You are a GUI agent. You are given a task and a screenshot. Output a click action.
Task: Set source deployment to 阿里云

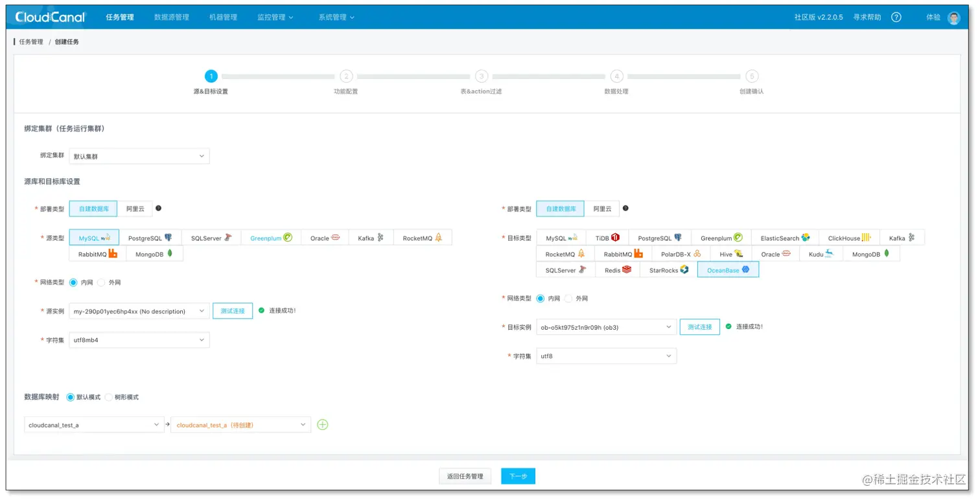pyautogui.click(x=135, y=209)
